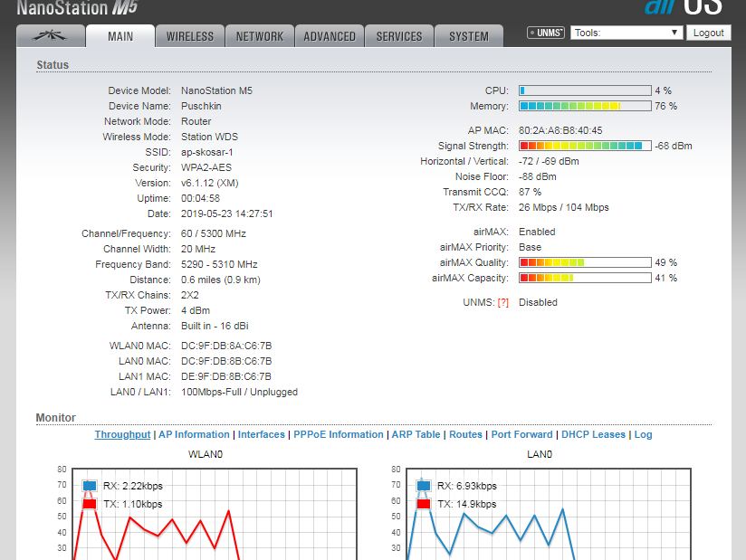Click the blue RX legend swatch in WLAN0 chart
The image size is (746, 560).
90,486
